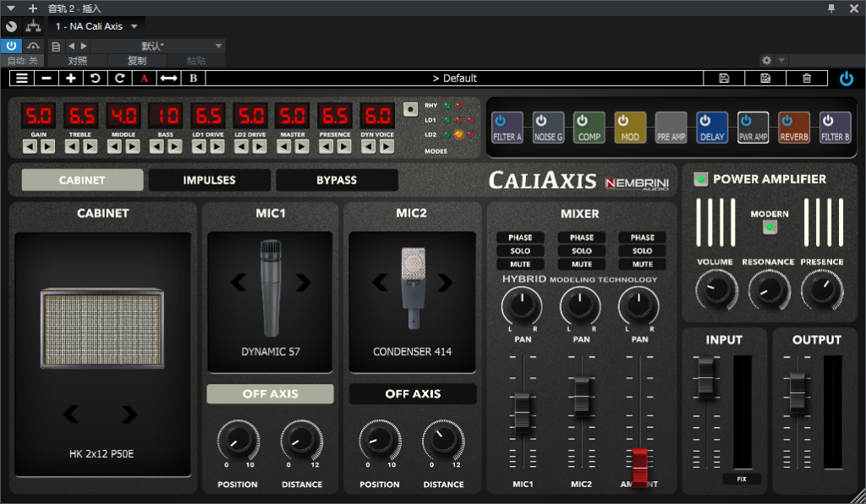Viewport: 866px width, 504px height.
Task: Click the plus icon in the title bar
Action: tap(33, 8)
